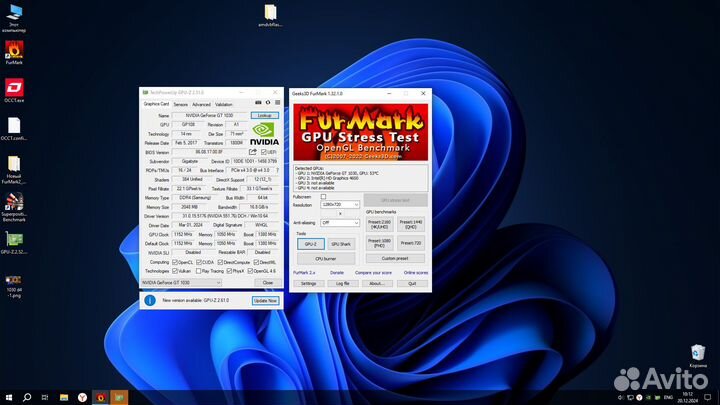The image size is (720, 405).
Task: Switch to the Graphics Card tab
Action: pos(156,104)
